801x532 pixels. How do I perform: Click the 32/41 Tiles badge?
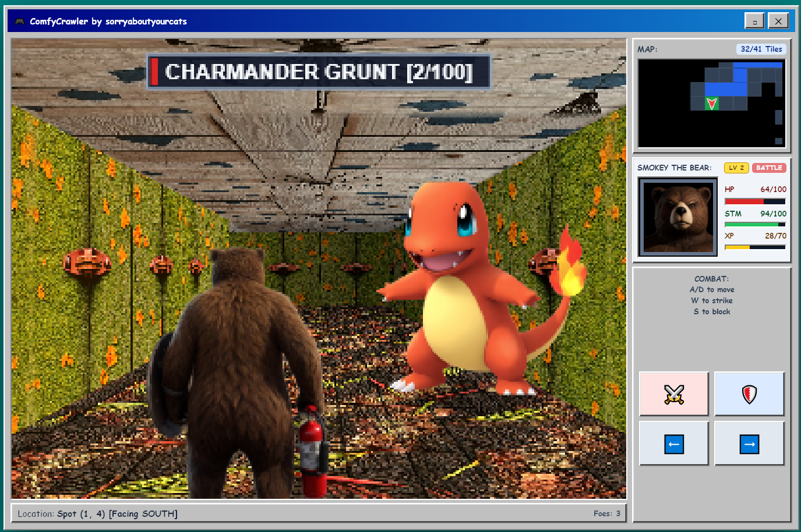click(x=761, y=49)
